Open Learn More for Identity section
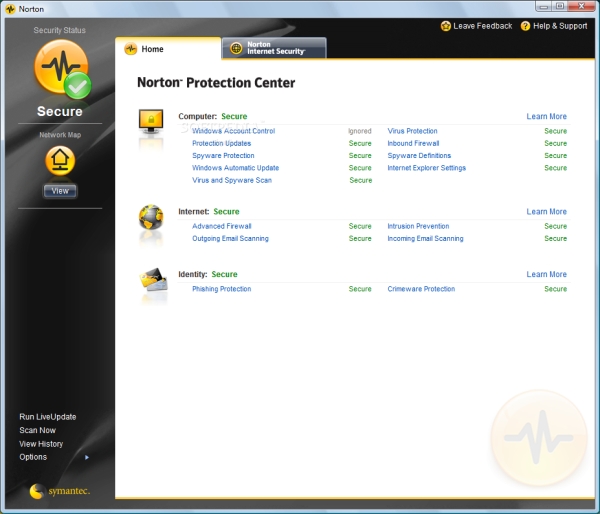Image resolution: width=600 pixels, height=514 pixels. 546,274
